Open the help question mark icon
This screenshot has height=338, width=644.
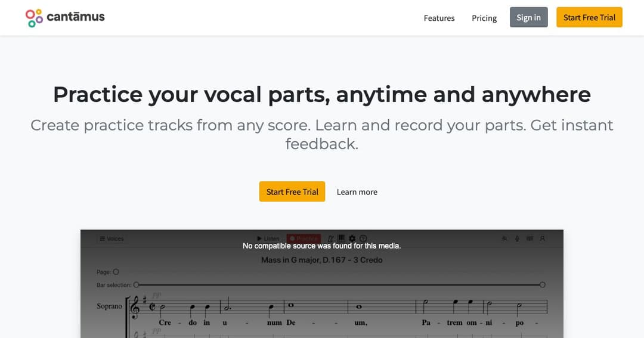pos(363,238)
